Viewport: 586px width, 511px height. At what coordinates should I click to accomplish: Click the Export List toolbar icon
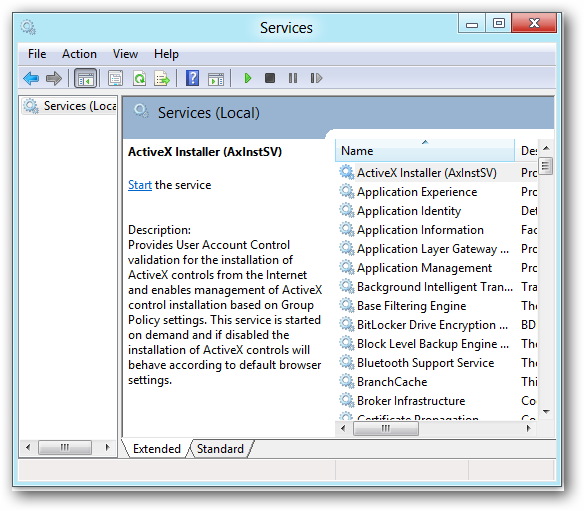click(x=162, y=79)
